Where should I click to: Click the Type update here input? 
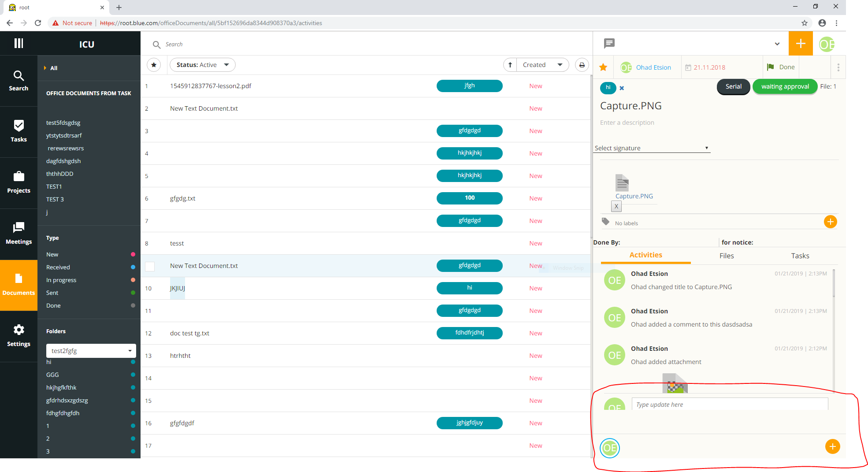click(730, 404)
